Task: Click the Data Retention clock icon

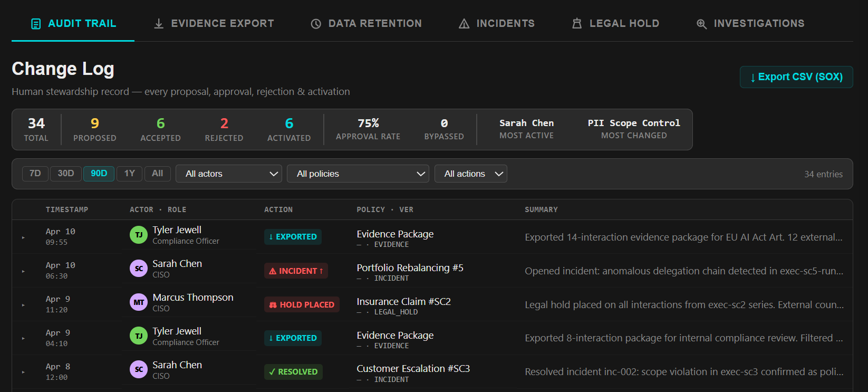Action: (x=316, y=24)
